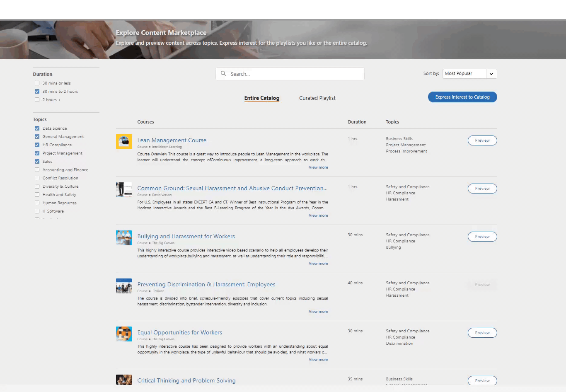The width and height of the screenshot is (566, 392).
Task: Enable the 30 mins or less filter
Action: (x=37, y=83)
